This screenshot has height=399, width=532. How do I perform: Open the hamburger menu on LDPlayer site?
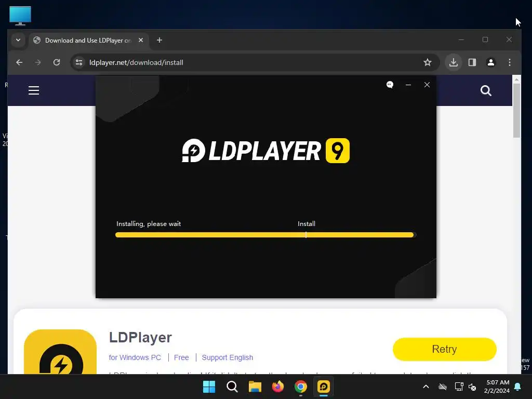tap(34, 90)
